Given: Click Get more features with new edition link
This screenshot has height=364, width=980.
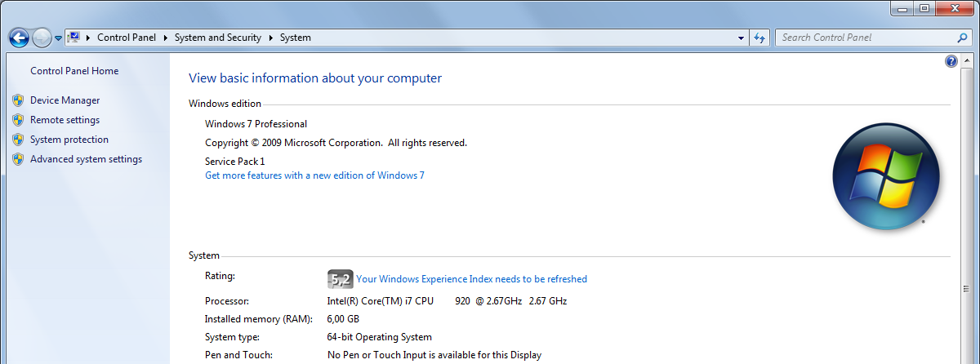Looking at the screenshot, I should [x=314, y=175].
